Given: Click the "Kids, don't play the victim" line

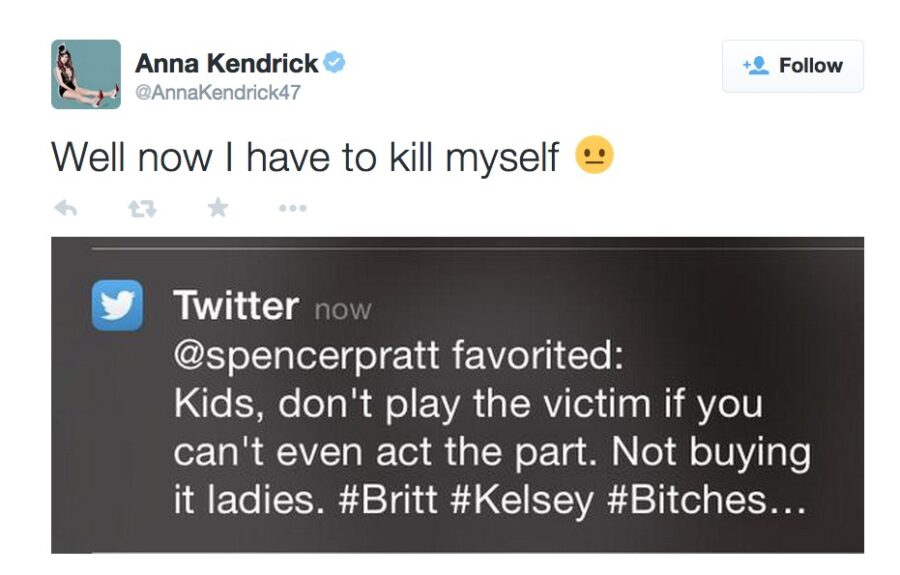Looking at the screenshot, I should 467,404.
